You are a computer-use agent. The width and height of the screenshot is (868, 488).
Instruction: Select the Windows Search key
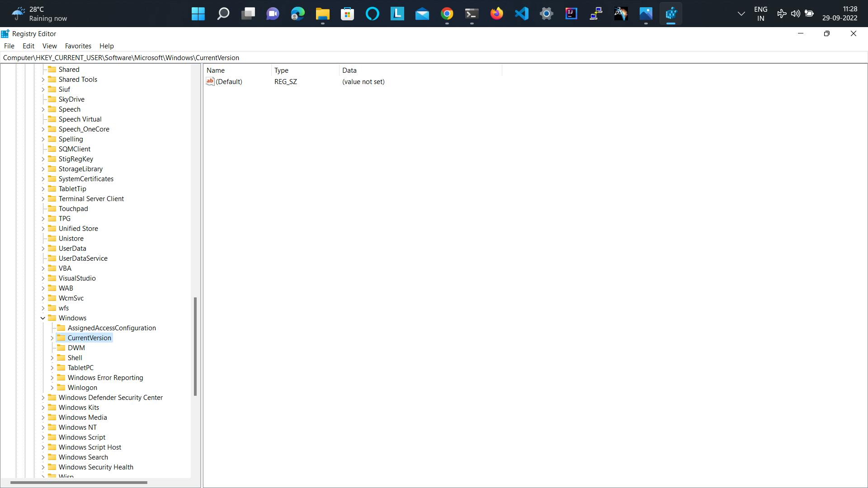(x=83, y=457)
